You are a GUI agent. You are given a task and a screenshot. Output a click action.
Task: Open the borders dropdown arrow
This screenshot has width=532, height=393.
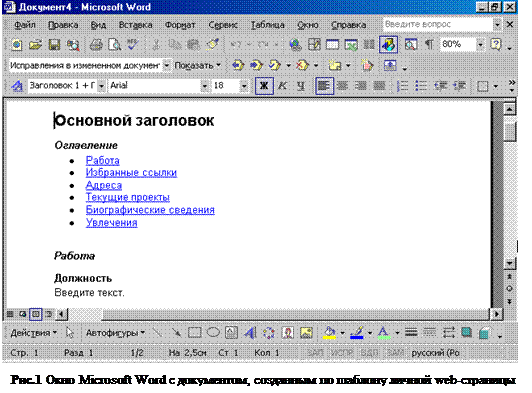coord(495,86)
